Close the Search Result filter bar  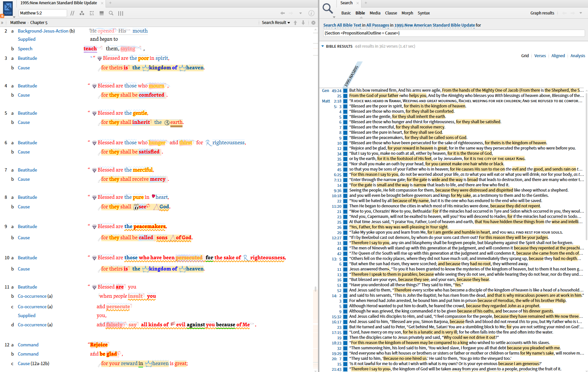pyautogui.click(x=313, y=23)
